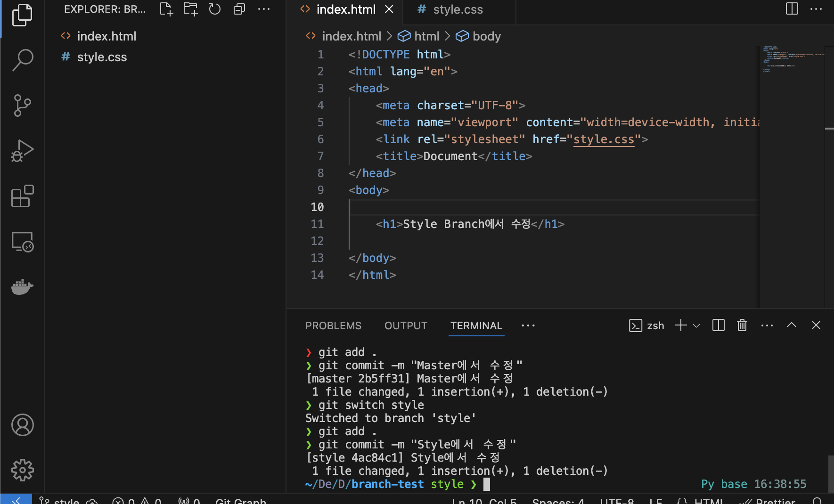
Task: Change encoding via UTF-8 status item
Action: point(617,501)
